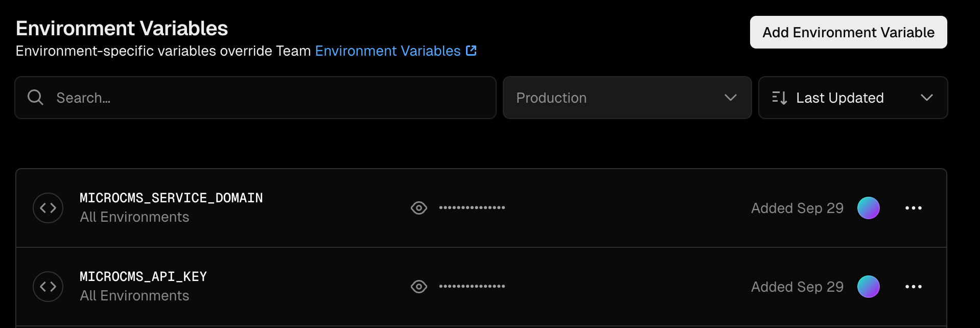Reveal the MICROCMS_SERVICE_DOMAIN value with the eye icon
The image size is (980, 328).
[419, 208]
